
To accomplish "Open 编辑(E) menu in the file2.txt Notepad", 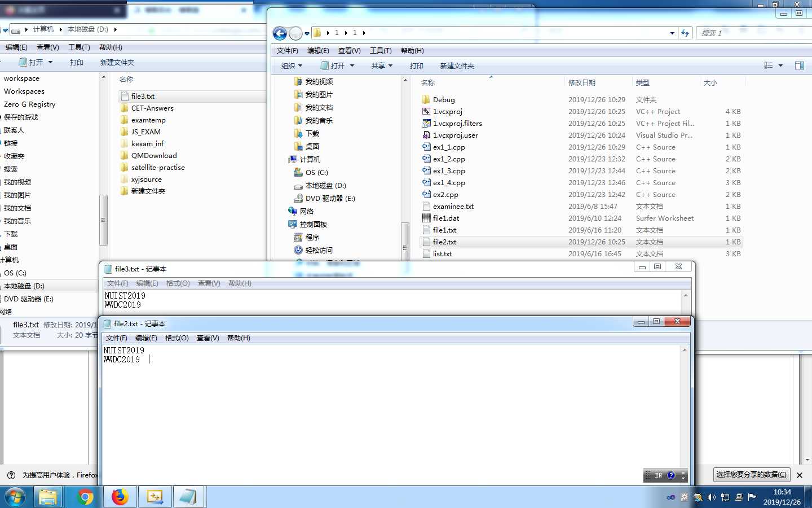I will click(x=146, y=338).
